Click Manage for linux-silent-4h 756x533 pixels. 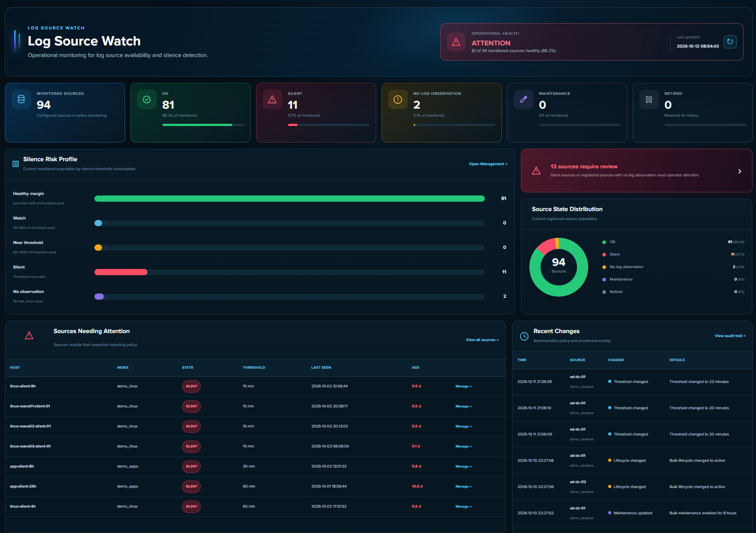tap(463, 507)
